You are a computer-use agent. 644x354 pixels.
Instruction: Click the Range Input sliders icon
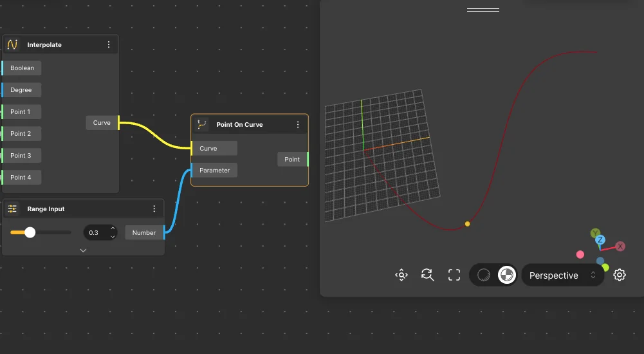(13, 209)
